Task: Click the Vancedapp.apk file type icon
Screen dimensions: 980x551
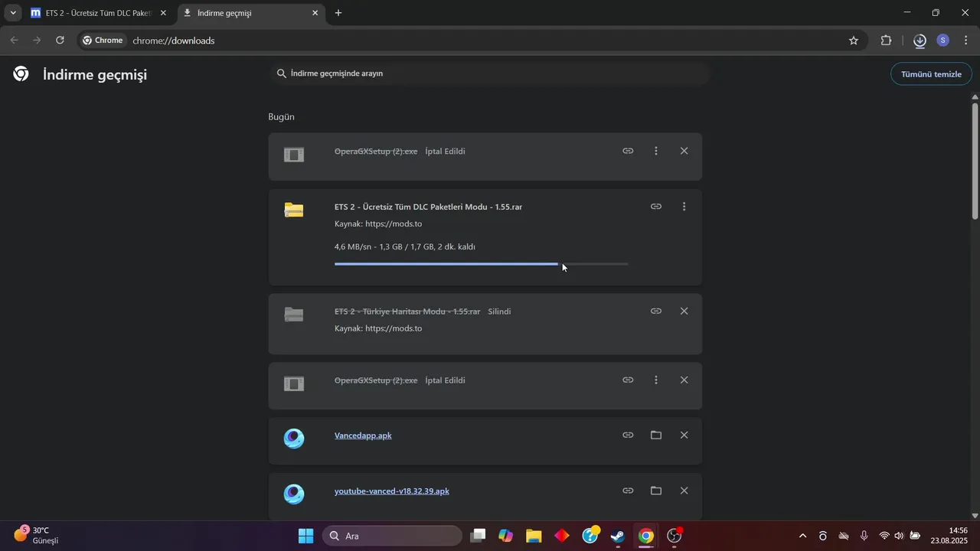Action: (294, 439)
